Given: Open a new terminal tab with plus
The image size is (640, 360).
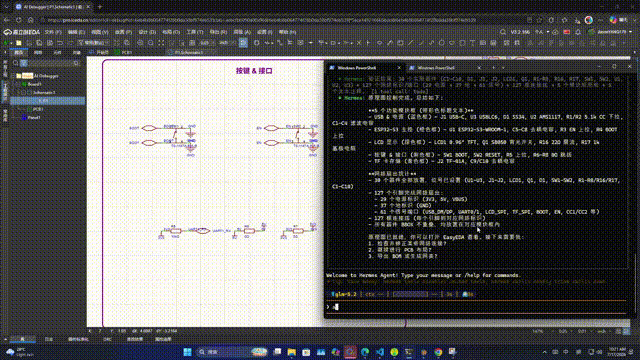Looking at the screenshot, I should [x=493, y=68].
